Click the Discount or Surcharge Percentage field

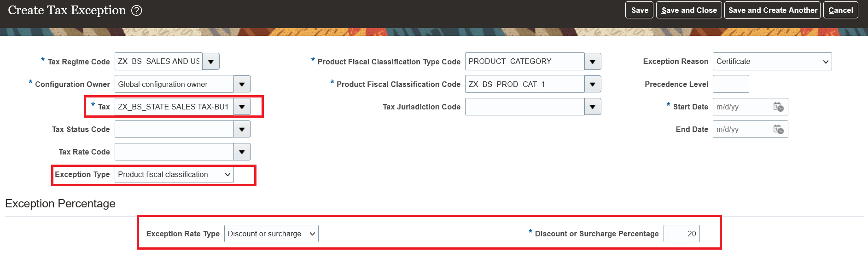tap(682, 234)
